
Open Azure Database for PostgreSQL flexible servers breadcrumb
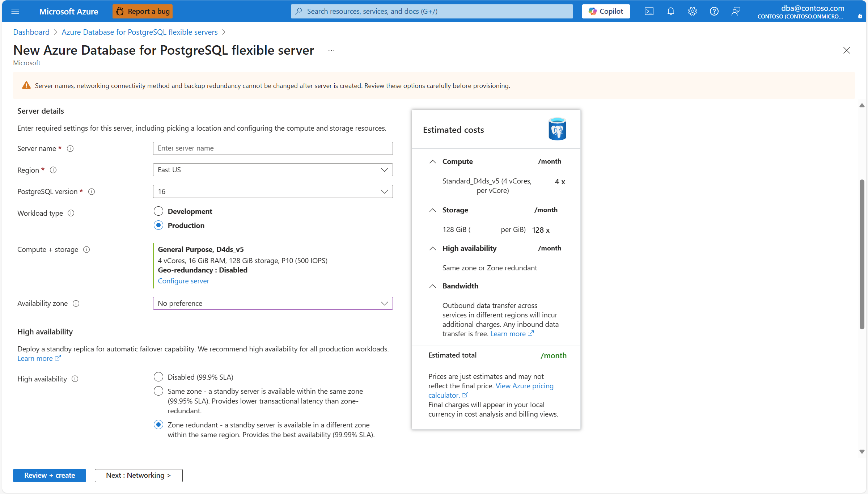click(139, 32)
